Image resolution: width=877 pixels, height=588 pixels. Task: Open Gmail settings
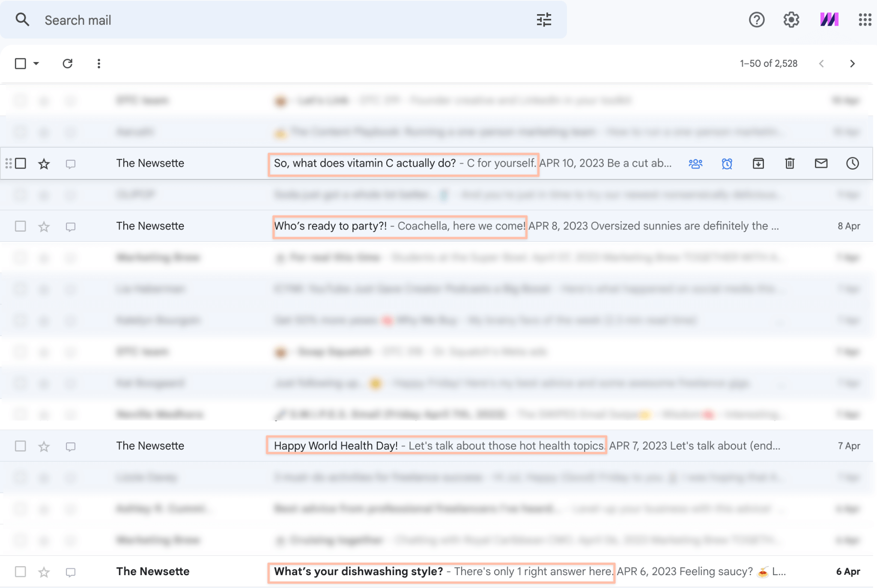tap(791, 20)
